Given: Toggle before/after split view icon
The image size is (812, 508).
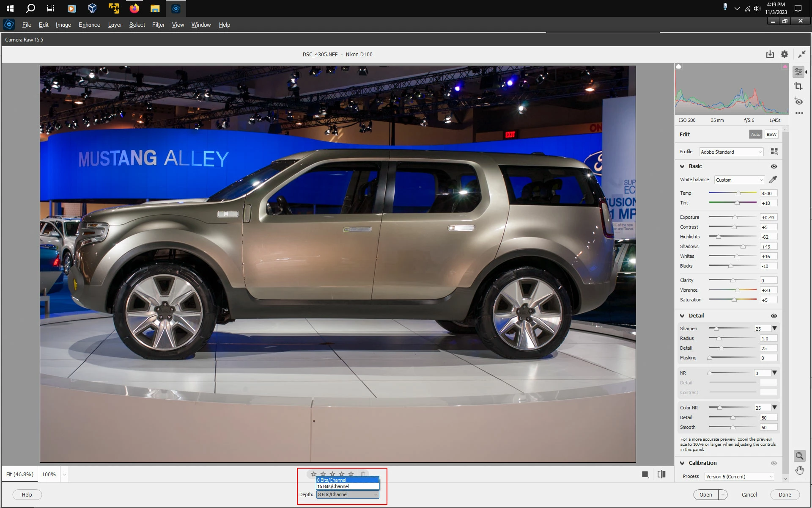Looking at the screenshot, I should pos(661,474).
